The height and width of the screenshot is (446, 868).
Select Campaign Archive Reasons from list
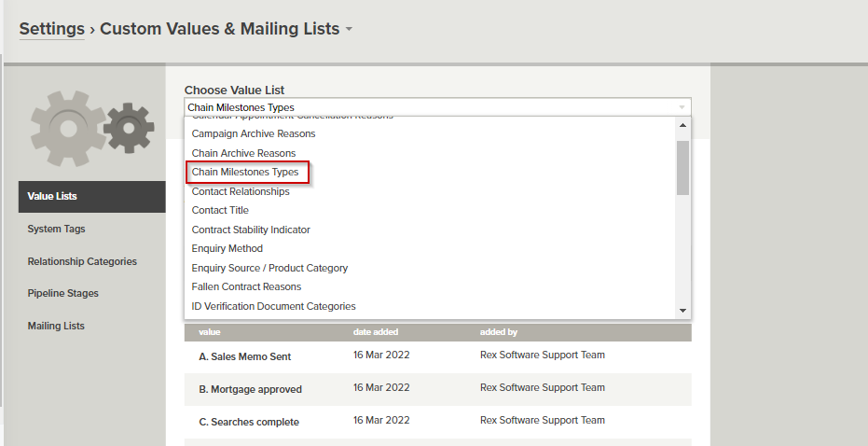(x=254, y=133)
